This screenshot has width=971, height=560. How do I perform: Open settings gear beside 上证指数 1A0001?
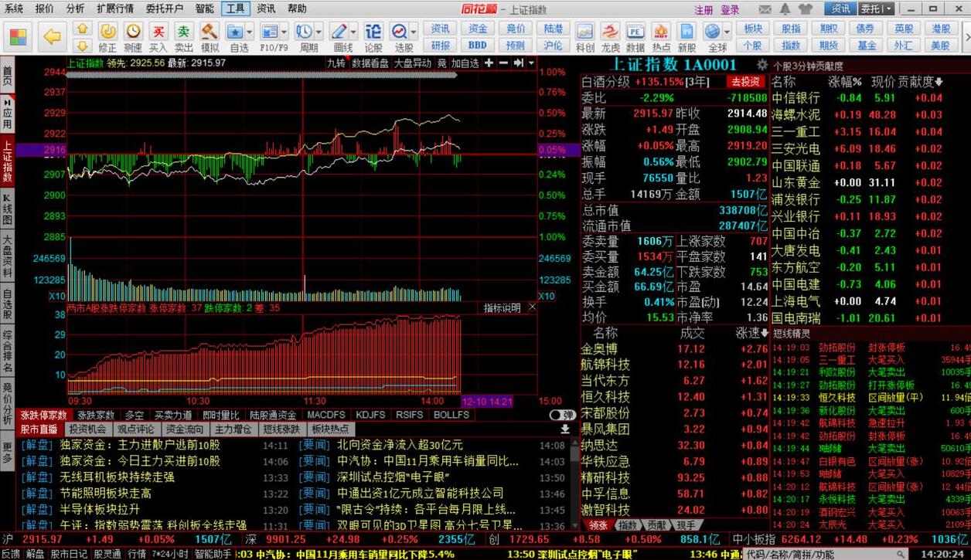pos(762,65)
